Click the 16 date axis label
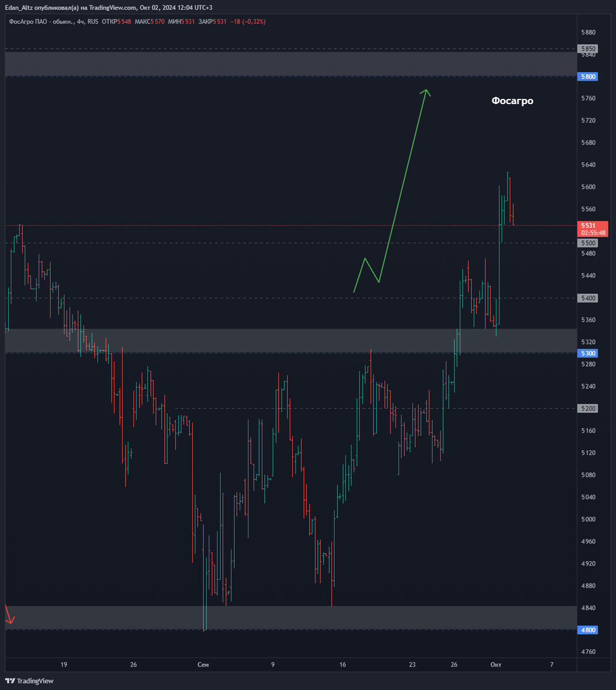Image resolution: width=616 pixels, height=690 pixels. pyautogui.click(x=343, y=665)
